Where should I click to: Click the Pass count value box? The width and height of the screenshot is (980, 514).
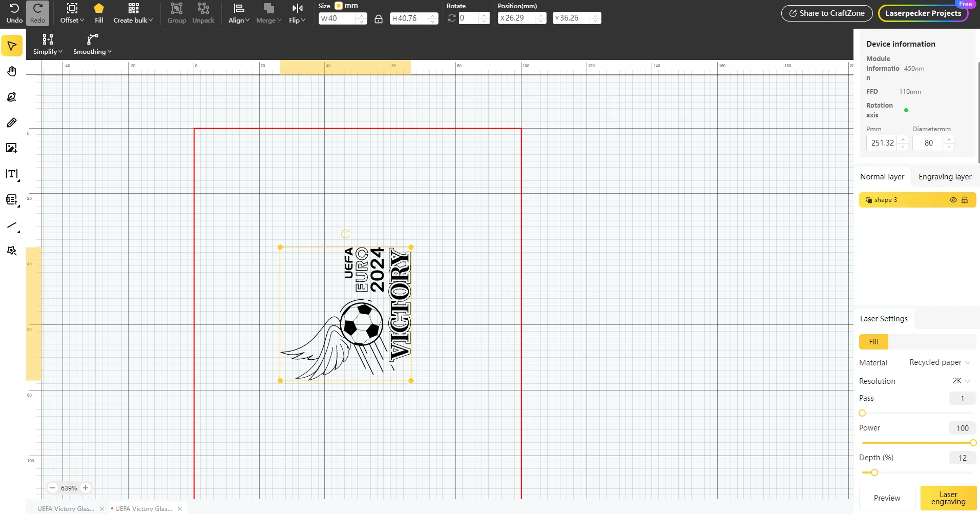pyautogui.click(x=962, y=398)
